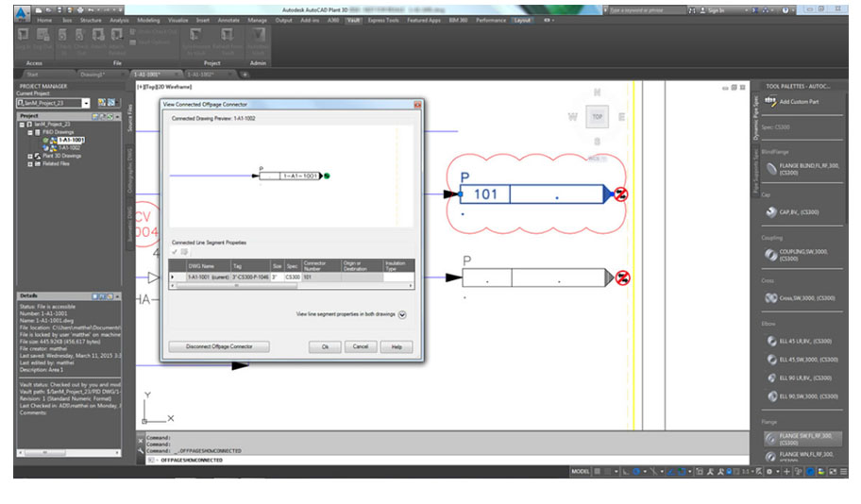
Task: Select CAP BV (CS300) palette tool
Action: click(792, 212)
